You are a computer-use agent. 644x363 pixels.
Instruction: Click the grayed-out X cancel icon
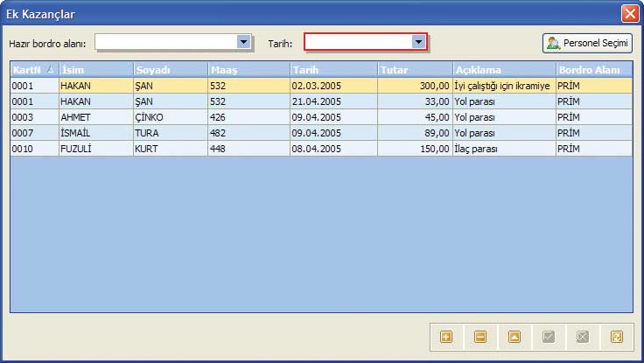point(583,337)
